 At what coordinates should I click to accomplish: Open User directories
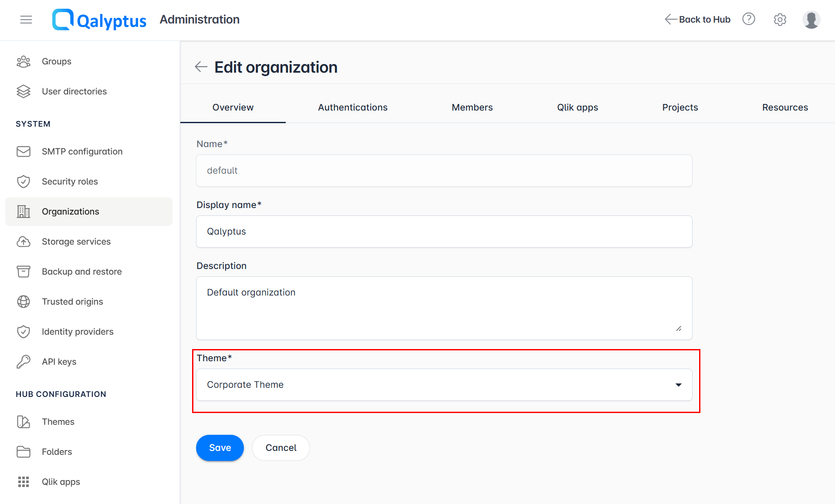point(74,91)
